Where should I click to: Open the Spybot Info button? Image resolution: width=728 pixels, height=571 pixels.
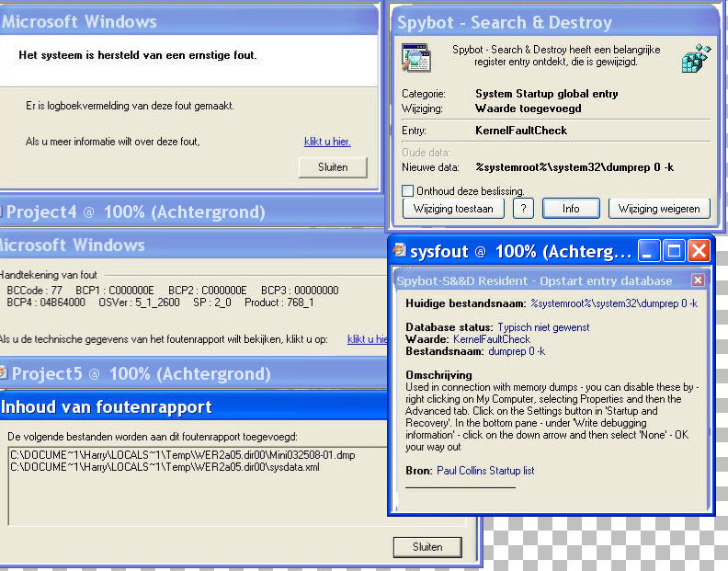(571, 209)
